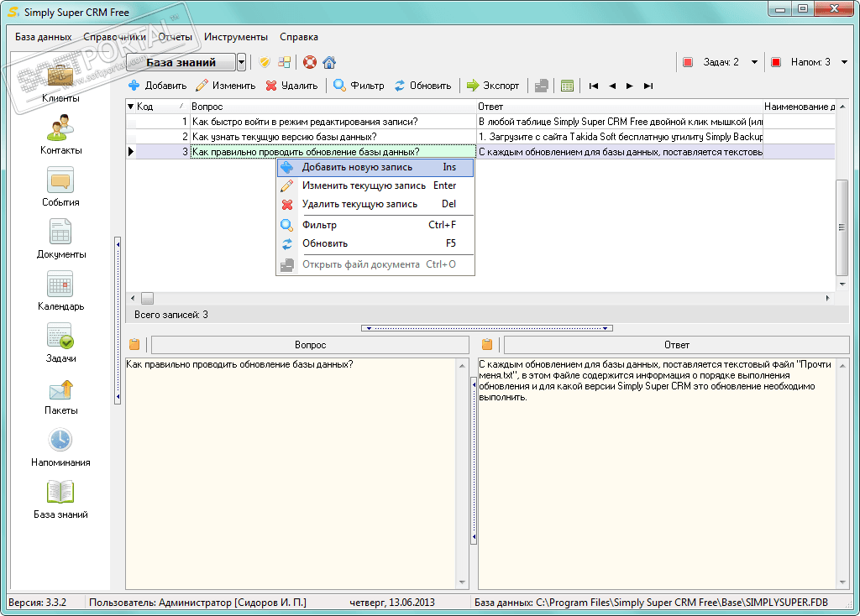Click the splitter handle between Вопрос and Ответ panes

(x=474, y=461)
